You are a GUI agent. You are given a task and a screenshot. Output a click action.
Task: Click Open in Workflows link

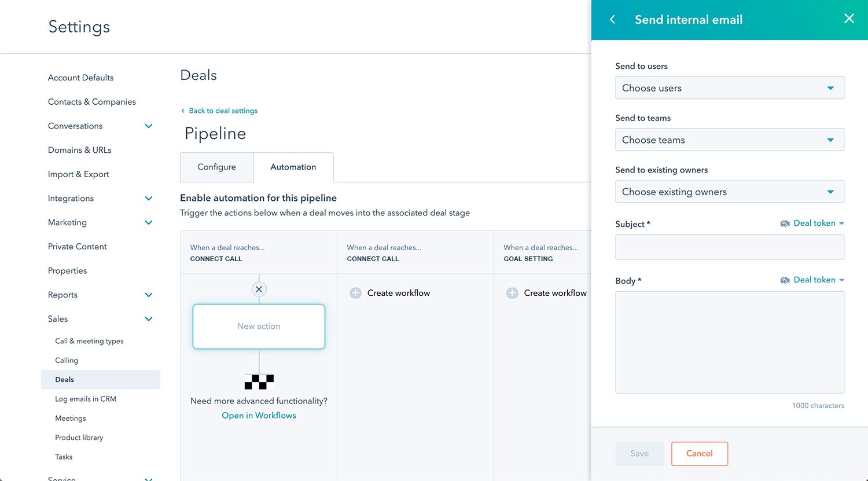259,416
